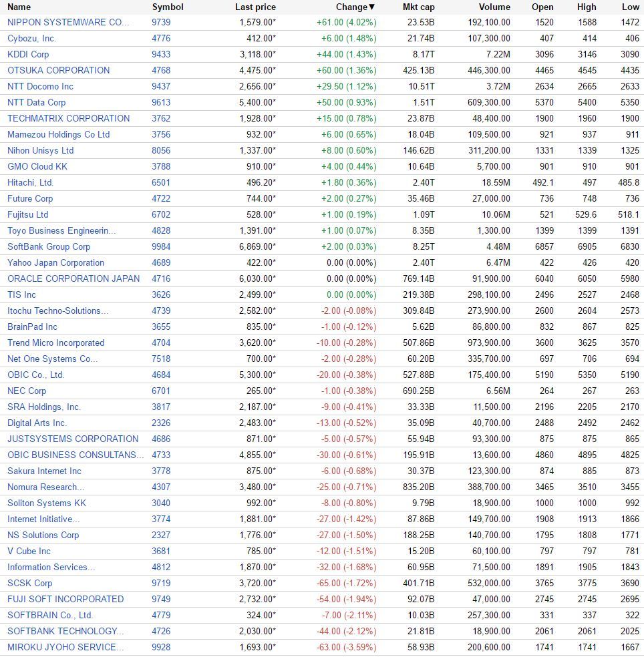Image resolution: width=644 pixels, height=657 pixels.
Task: Open FUJI SOFT INCORPORATED link
Action: click(65, 599)
